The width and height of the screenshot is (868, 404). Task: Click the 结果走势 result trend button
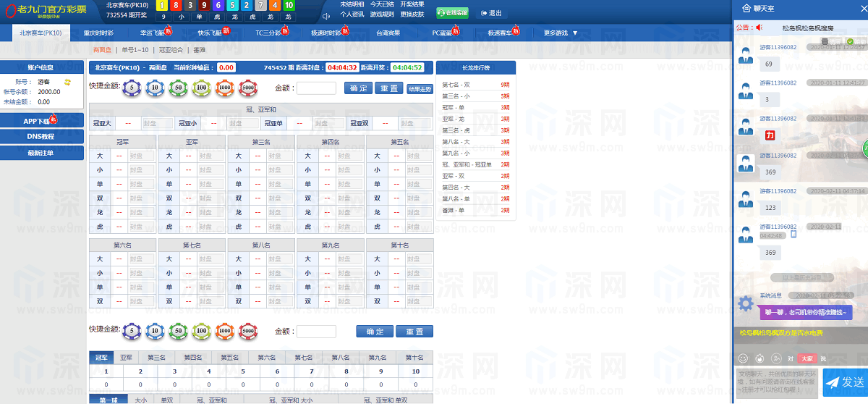point(420,89)
